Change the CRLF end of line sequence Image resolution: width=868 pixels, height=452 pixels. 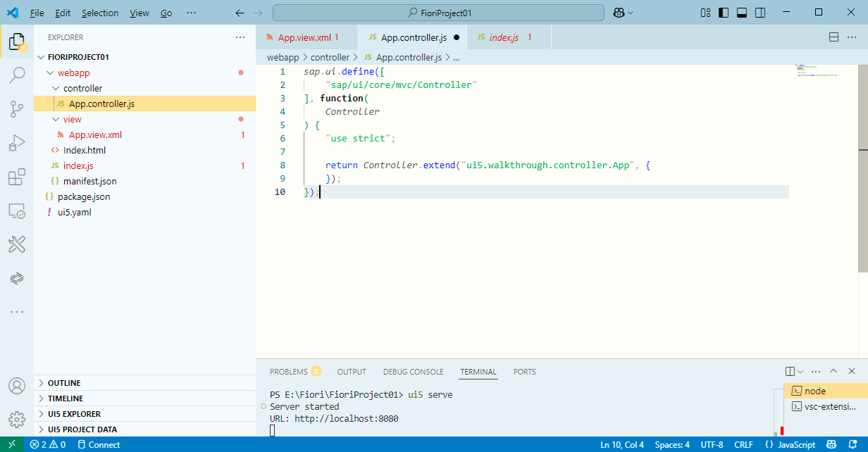[x=743, y=444]
